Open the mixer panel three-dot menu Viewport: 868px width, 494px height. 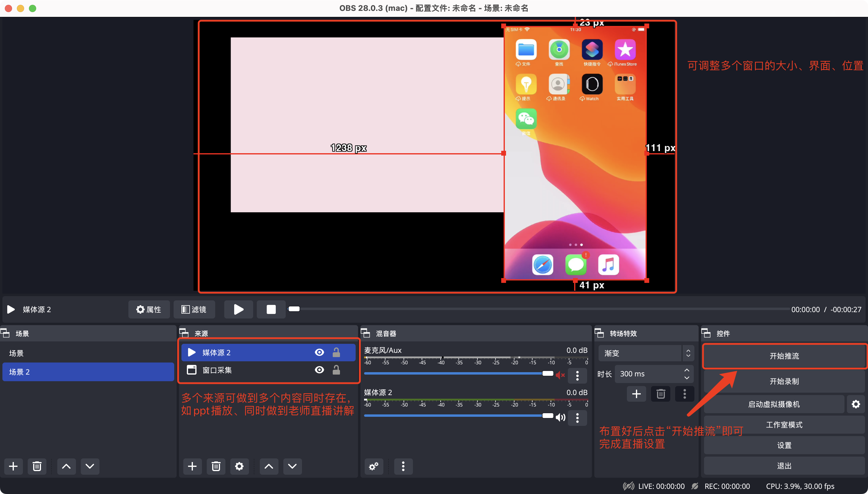[x=403, y=466]
